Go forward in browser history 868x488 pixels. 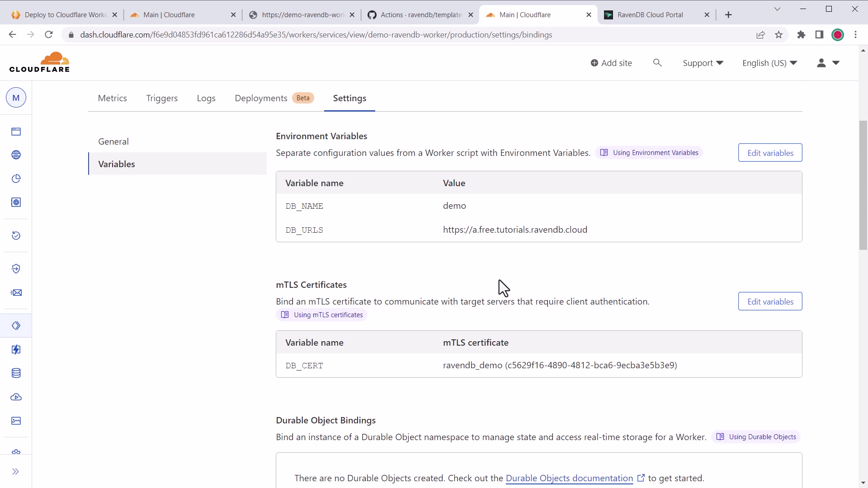pyautogui.click(x=30, y=35)
